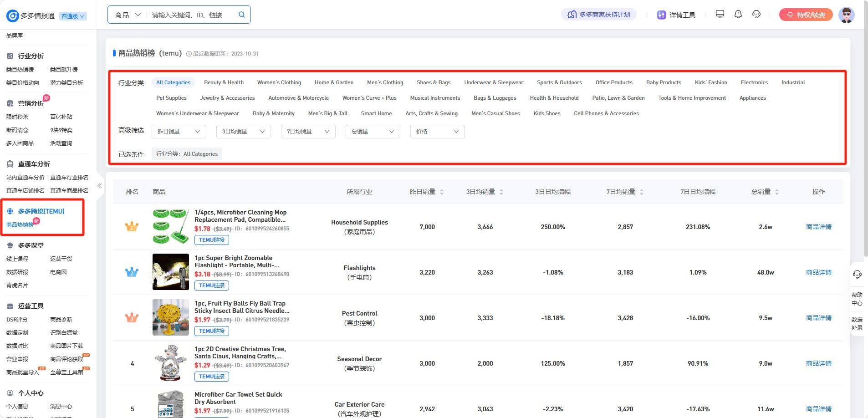The height and width of the screenshot is (418, 868).
Task: Click the 个人中心 section icon
Action: [10, 393]
